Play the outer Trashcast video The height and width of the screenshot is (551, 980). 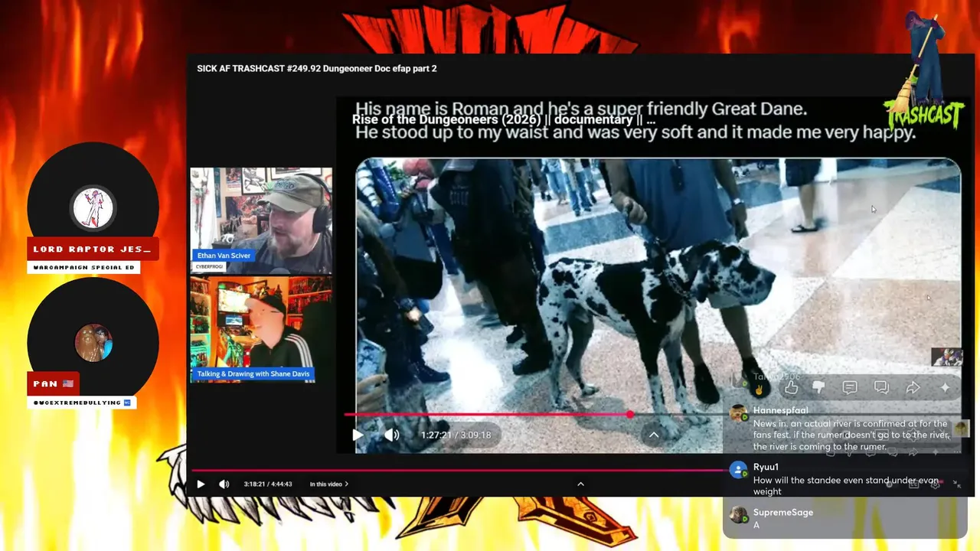(201, 484)
